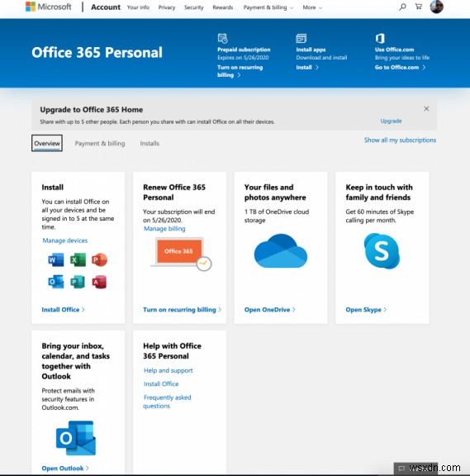Image resolution: width=470 pixels, height=476 pixels.
Task: Click Manage billing in the Renew card
Action: coord(164,229)
